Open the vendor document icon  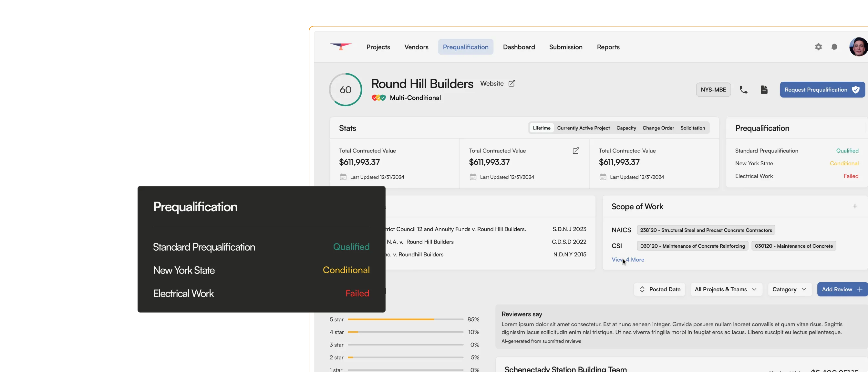coord(764,90)
